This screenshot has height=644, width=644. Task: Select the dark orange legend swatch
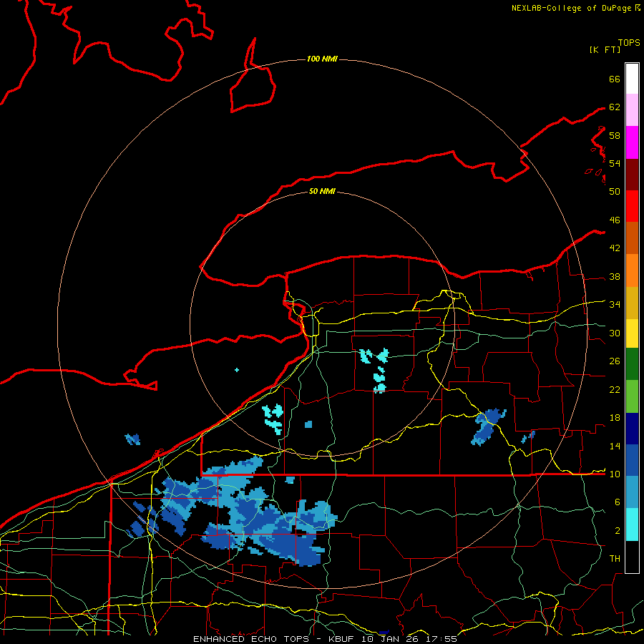coord(632,238)
